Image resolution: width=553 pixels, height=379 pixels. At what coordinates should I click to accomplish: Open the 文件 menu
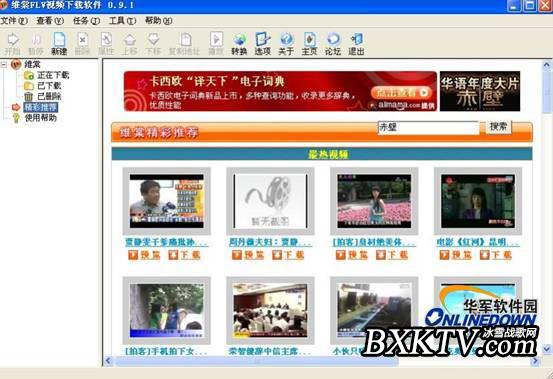coord(14,21)
